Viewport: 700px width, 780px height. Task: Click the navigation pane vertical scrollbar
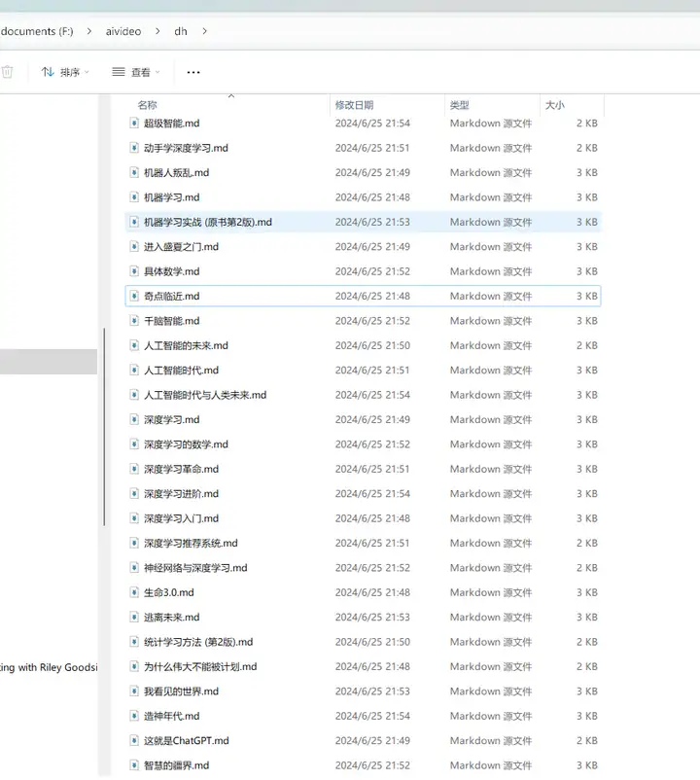click(104, 426)
